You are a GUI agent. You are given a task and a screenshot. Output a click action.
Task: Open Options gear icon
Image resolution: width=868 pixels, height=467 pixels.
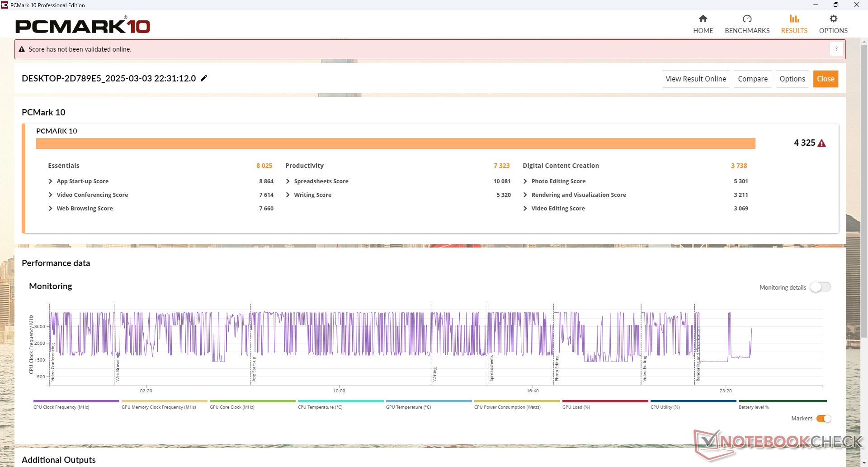point(833,19)
